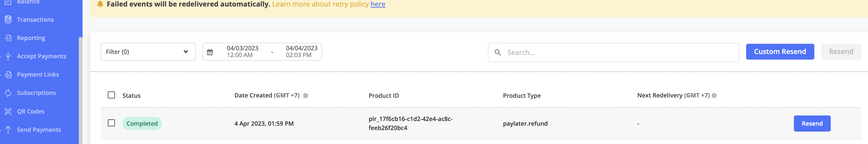Viewport: 868px width, 144px height.
Task: Open Subscriptions in the sidebar
Action: tap(36, 93)
